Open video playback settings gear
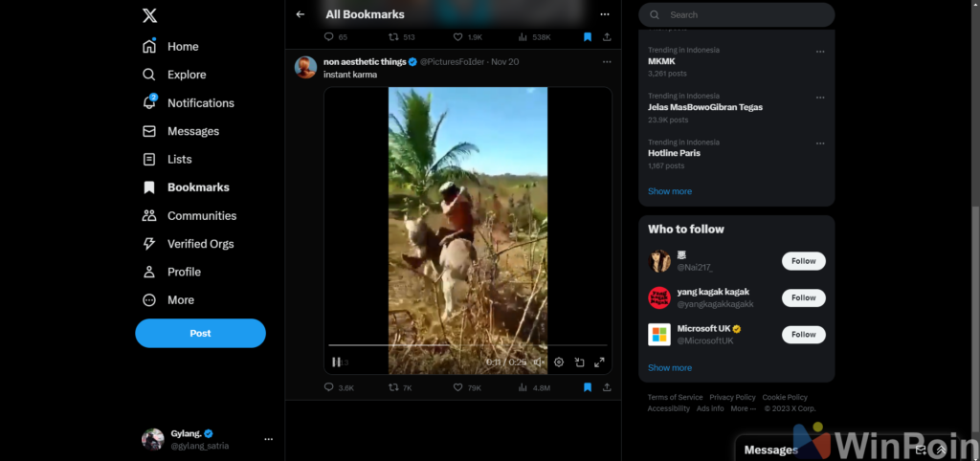 coord(559,362)
